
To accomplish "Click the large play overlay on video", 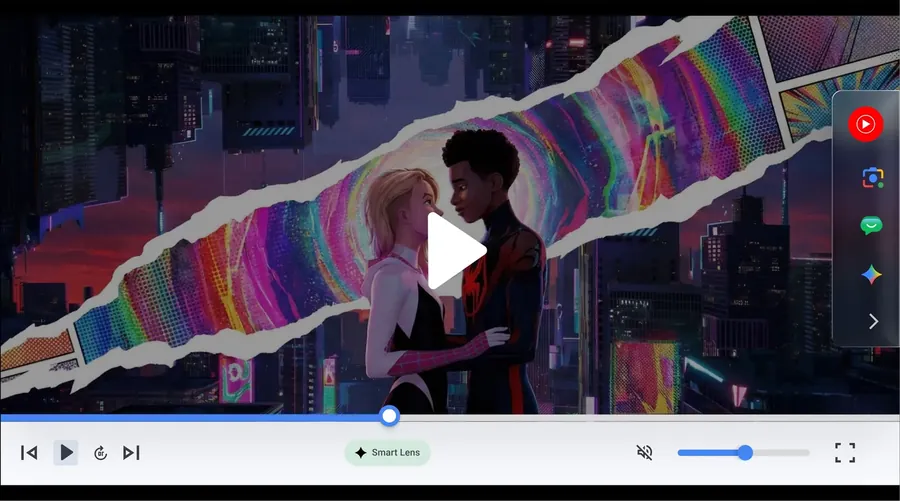I will click(x=456, y=251).
